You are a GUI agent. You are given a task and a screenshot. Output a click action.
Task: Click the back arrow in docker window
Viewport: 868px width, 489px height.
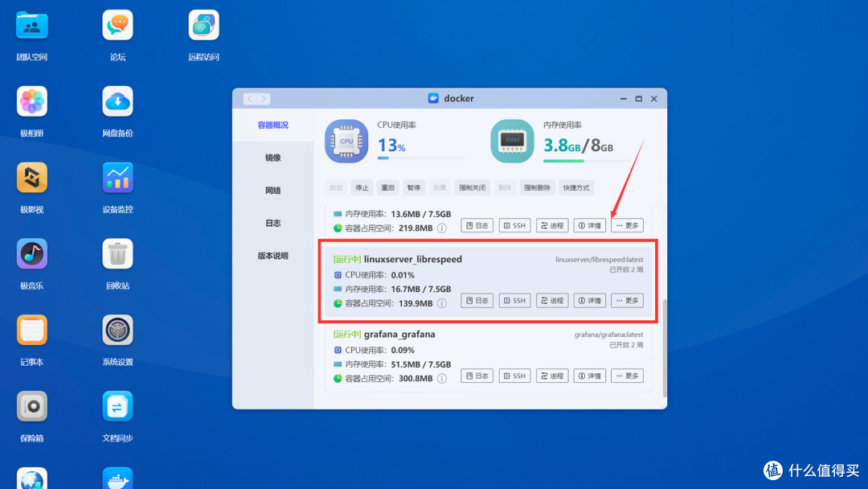coord(250,99)
